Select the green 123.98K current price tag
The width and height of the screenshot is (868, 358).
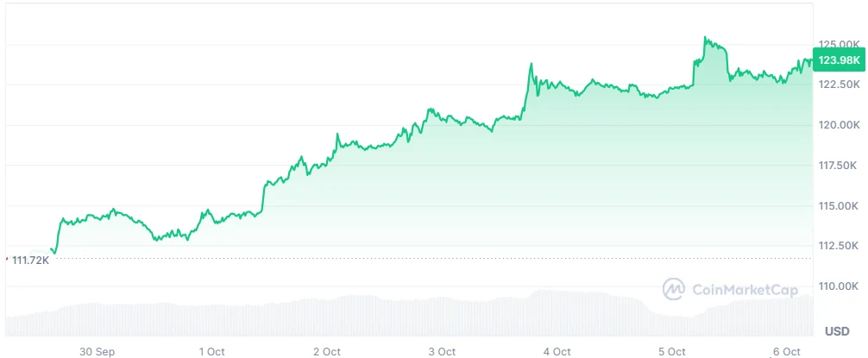840,60
